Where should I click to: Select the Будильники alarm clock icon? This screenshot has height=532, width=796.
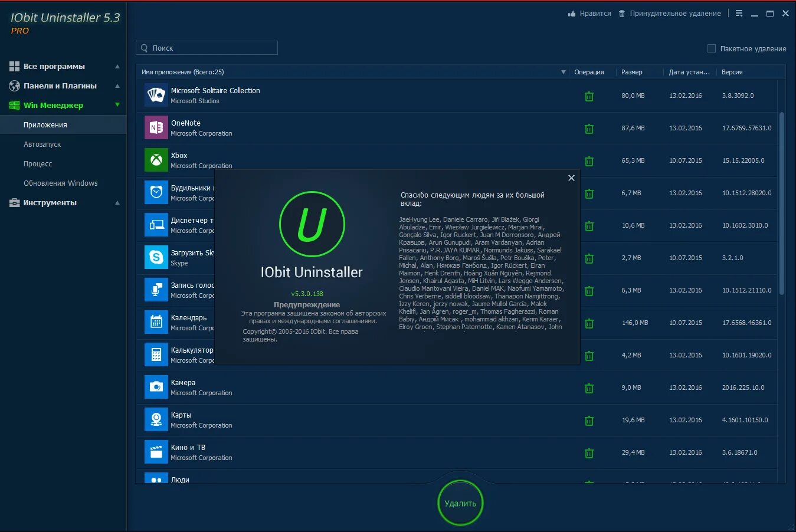point(156,192)
